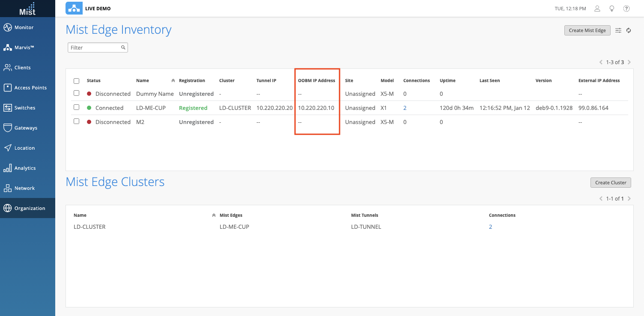Sort inventory by Name column arrow
The height and width of the screenshot is (316, 644).
173,80
